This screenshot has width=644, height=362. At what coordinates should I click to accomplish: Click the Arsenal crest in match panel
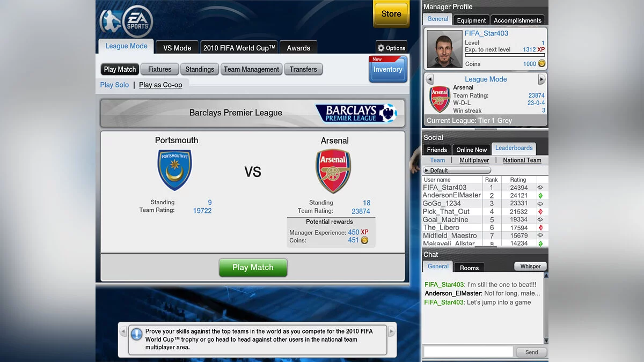click(x=333, y=171)
